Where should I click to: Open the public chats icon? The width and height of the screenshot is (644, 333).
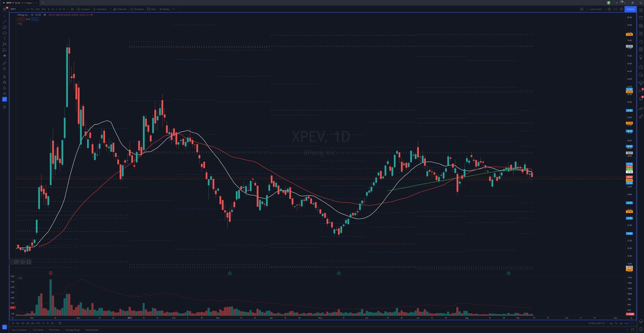coord(641,67)
